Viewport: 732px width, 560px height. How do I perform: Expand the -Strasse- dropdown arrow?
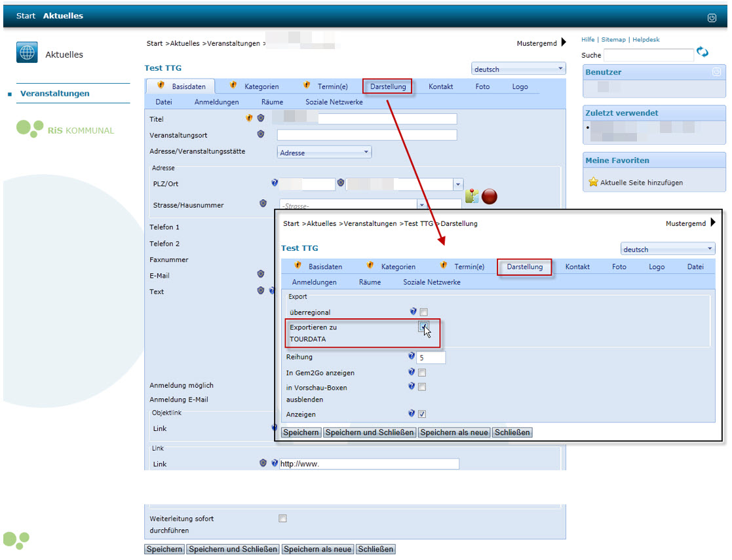[421, 204]
